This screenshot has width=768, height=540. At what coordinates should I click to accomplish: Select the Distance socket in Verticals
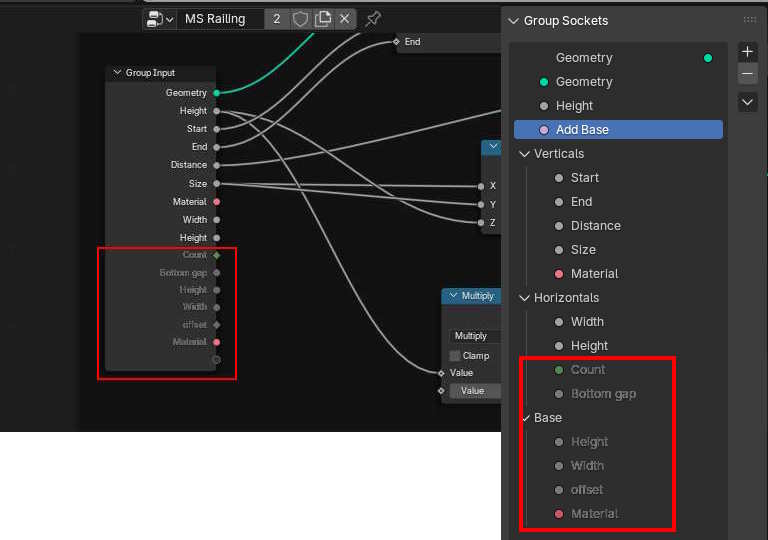point(618,226)
